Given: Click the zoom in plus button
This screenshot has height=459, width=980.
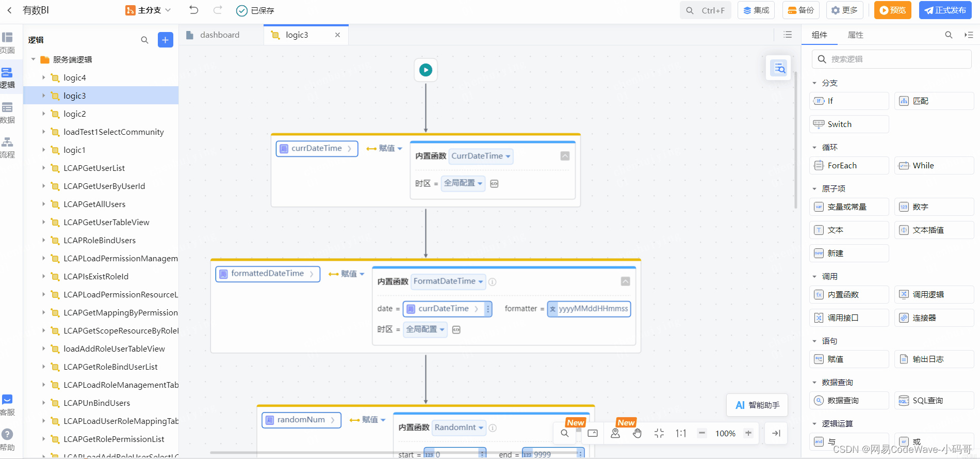Looking at the screenshot, I should click(748, 433).
